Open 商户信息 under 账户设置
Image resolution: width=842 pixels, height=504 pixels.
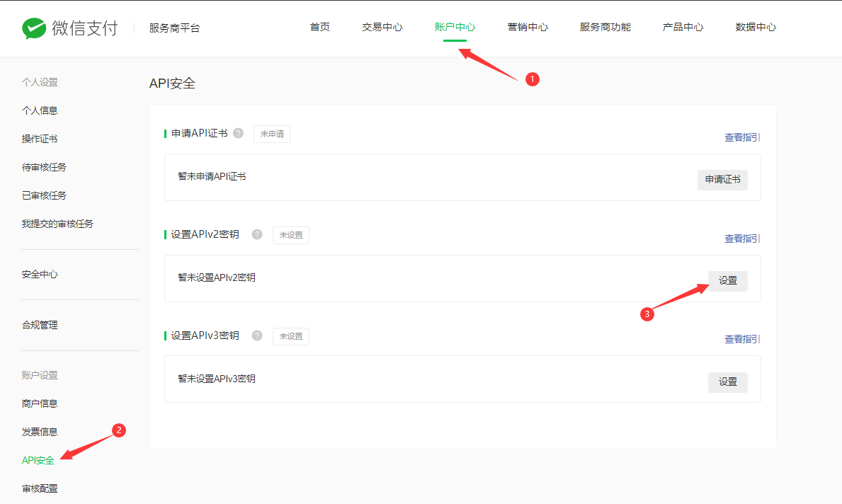[40, 403]
